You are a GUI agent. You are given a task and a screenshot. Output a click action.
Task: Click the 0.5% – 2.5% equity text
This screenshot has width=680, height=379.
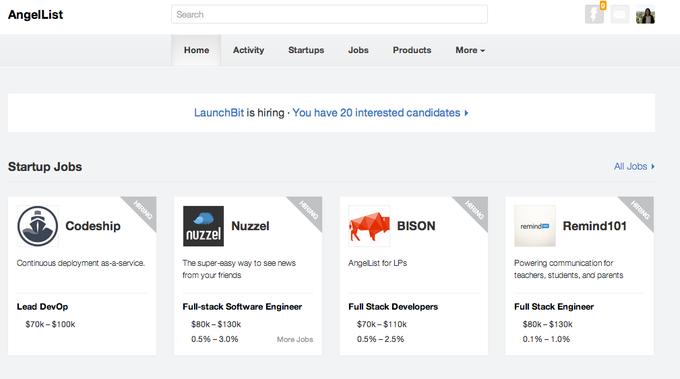(380, 339)
